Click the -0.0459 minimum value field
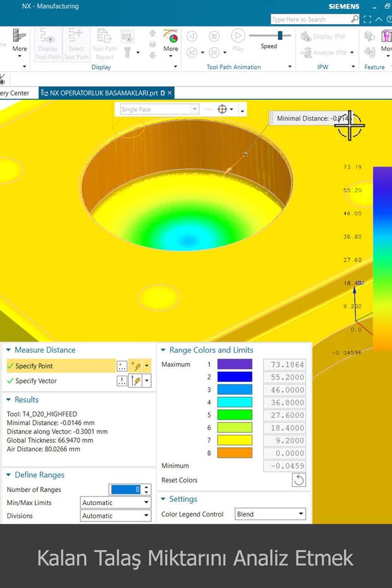 click(x=285, y=466)
